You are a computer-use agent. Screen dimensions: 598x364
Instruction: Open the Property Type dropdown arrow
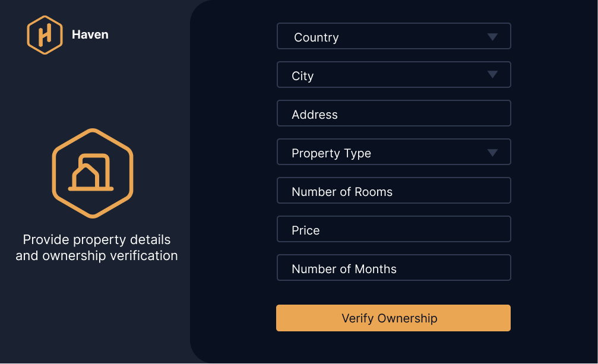coord(492,153)
